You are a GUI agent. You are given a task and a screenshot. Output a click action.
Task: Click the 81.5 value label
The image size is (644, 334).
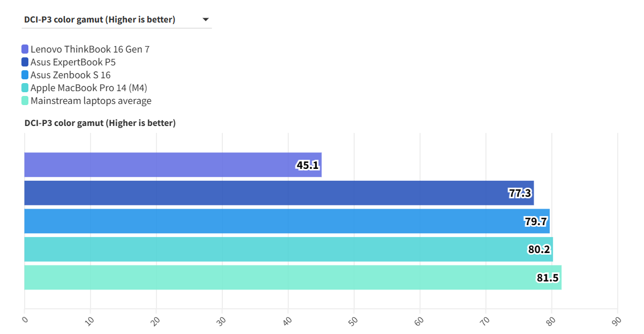pos(548,278)
